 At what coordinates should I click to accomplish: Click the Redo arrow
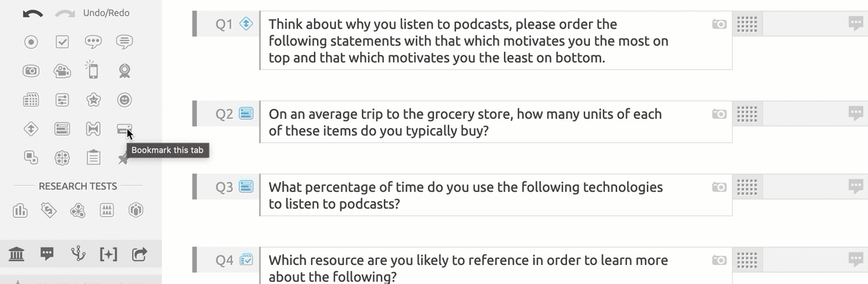65,13
